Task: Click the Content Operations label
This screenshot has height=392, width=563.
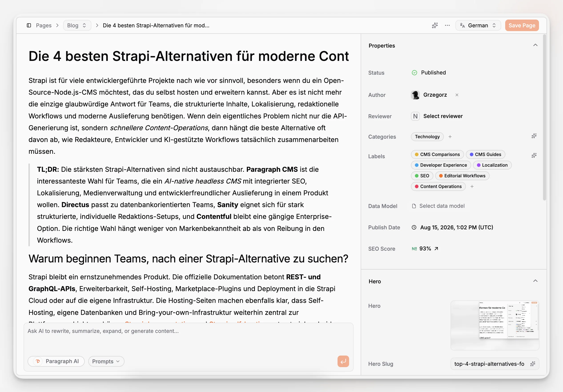Action: pyautogui.click(x=438, y=187)
